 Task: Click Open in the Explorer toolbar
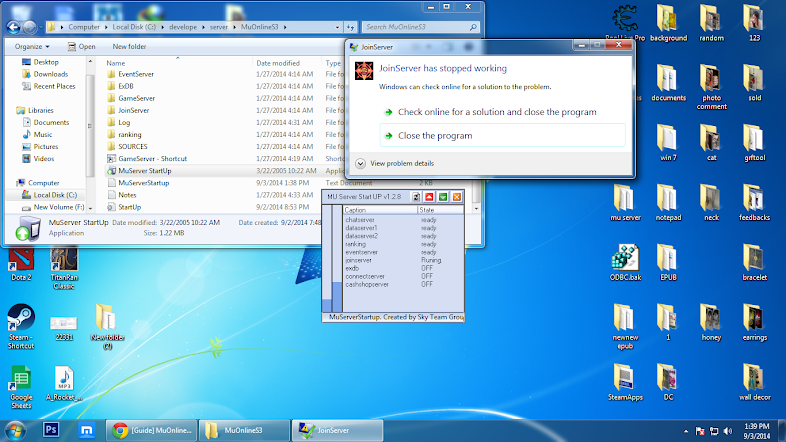[x=81, y=47]
